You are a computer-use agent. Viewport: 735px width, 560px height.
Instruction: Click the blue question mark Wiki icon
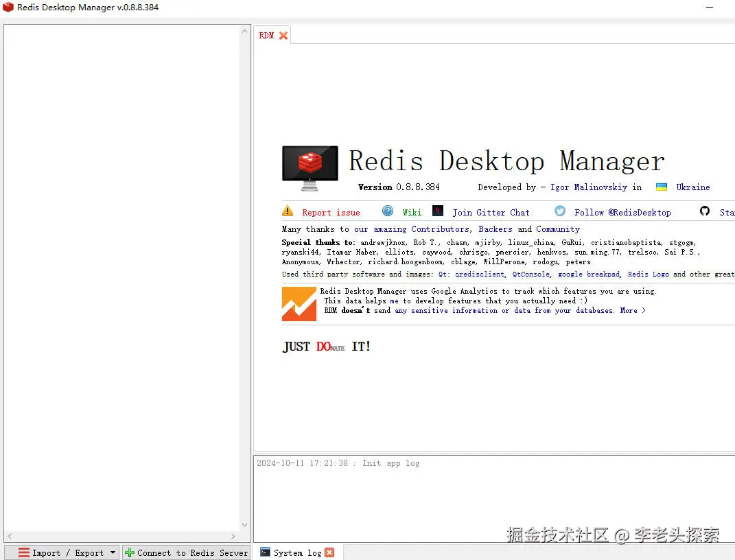tap(388, 211)
